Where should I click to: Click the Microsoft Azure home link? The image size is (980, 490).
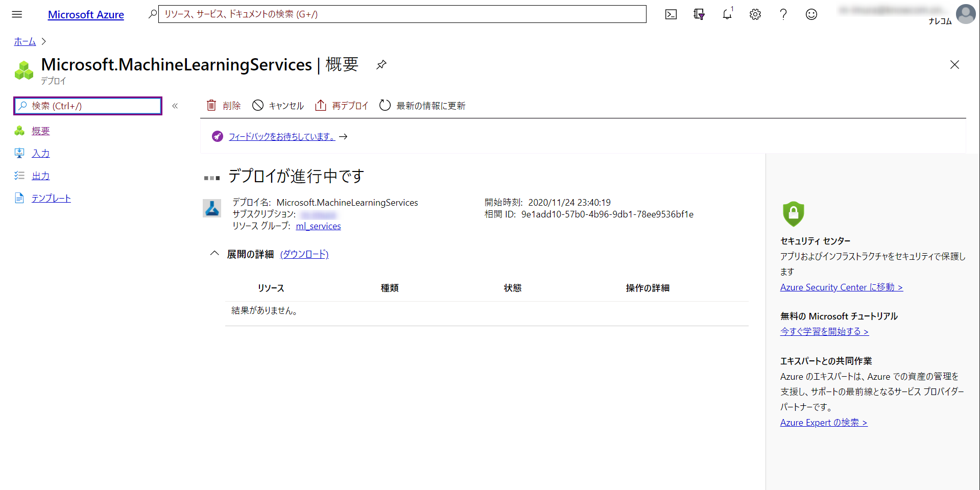click(86, 15)
